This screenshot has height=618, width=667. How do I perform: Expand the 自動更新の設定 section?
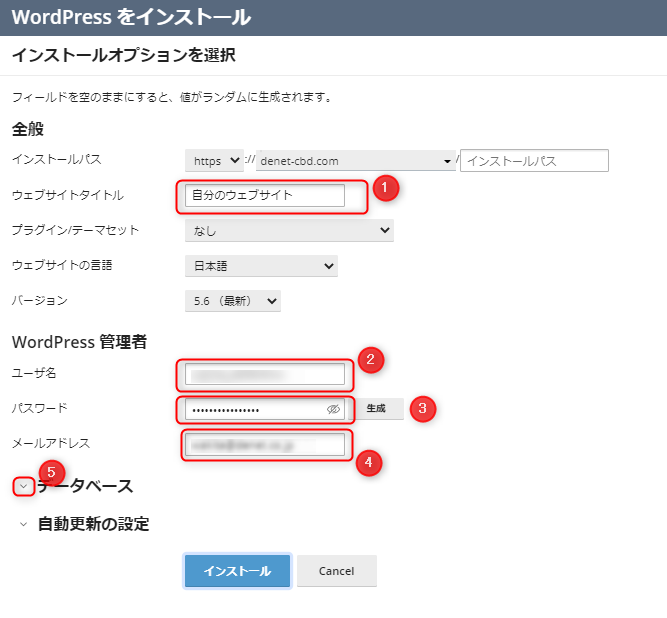coord(23,524)
